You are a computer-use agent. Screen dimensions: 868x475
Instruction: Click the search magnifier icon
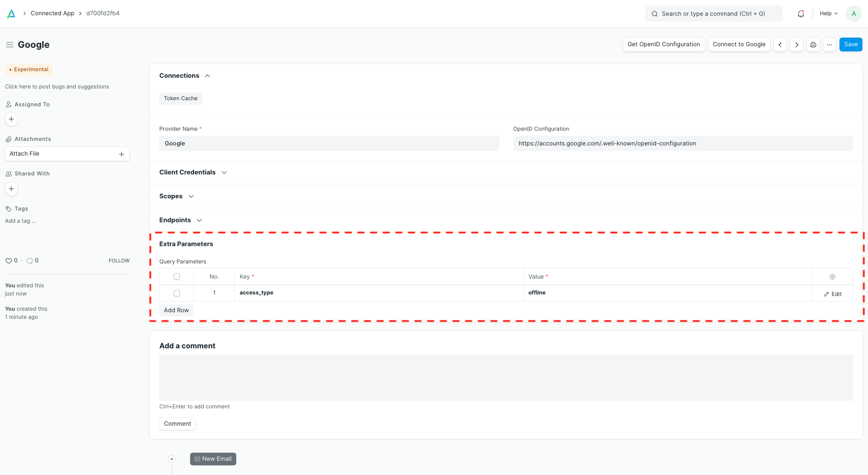[x=655, y=14]
